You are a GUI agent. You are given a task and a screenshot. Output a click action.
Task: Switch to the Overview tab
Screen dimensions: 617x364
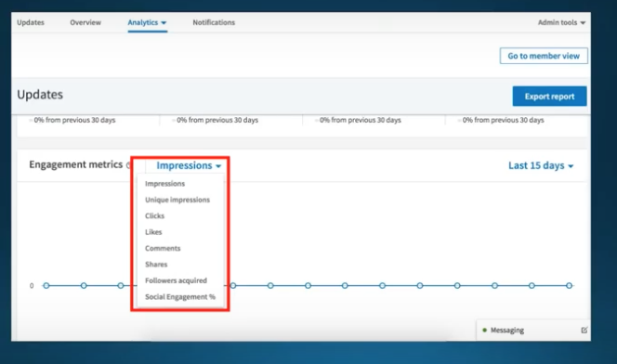click(85, 22)
